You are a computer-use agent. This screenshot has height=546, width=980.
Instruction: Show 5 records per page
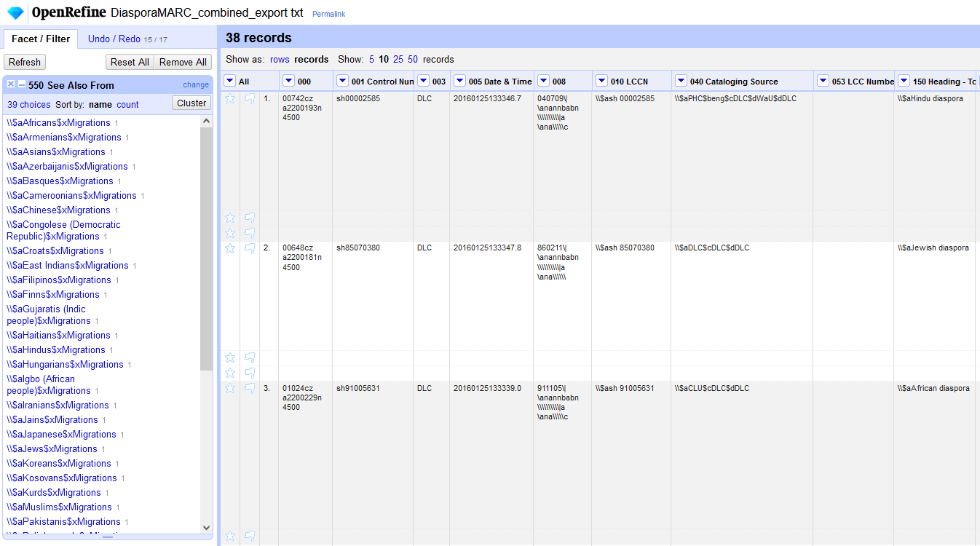(x=371, y=59)
